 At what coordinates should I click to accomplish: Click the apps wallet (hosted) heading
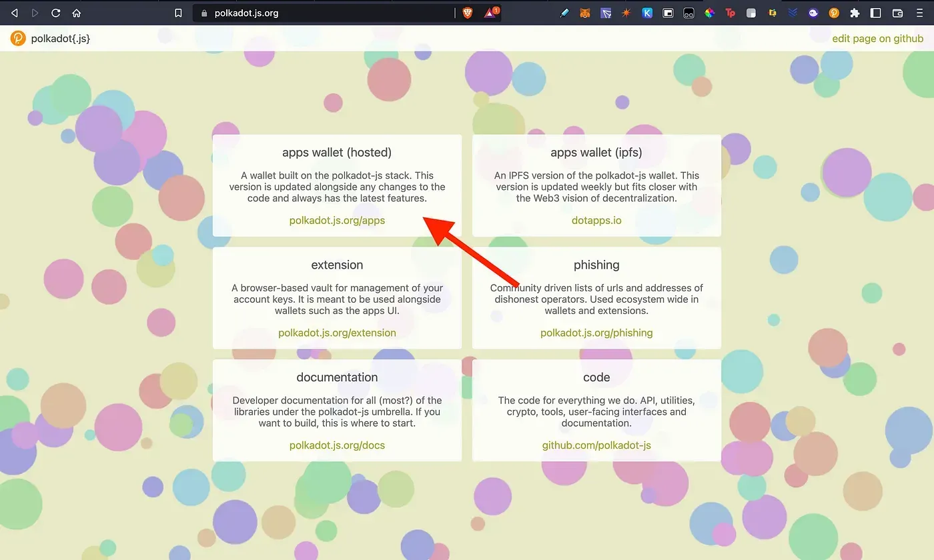[337, 153]
